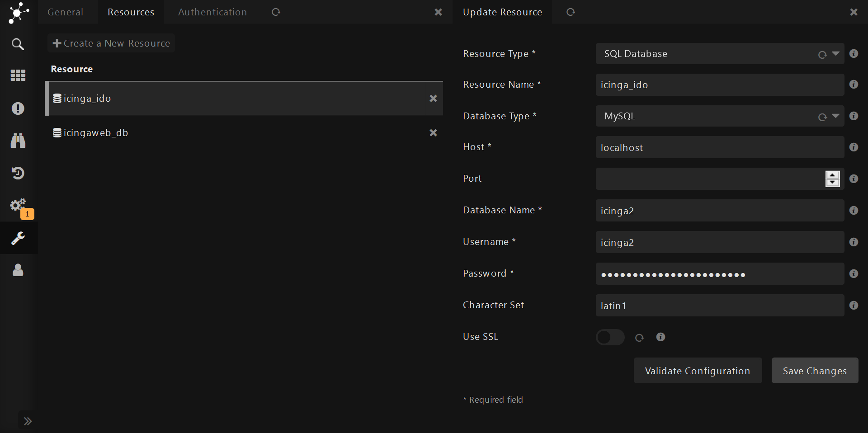Open the Dashboard grid icon
The image size is (868, 433).
click(18, 75)
